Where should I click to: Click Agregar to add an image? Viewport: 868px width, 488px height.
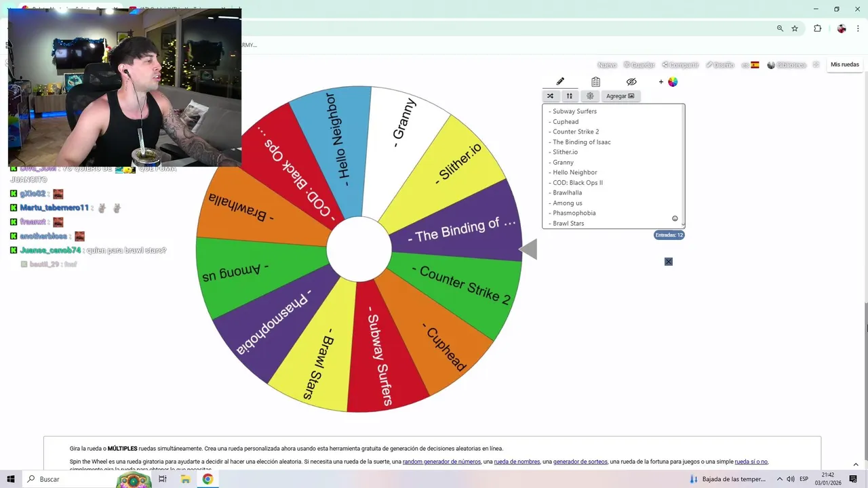620,96
